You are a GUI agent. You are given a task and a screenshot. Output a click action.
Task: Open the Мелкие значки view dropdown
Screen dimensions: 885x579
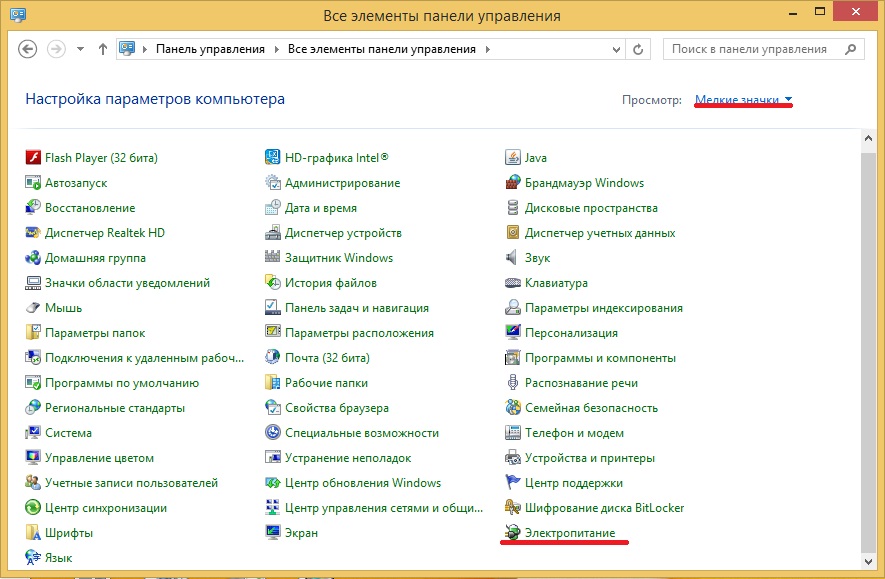click(743, 100)
